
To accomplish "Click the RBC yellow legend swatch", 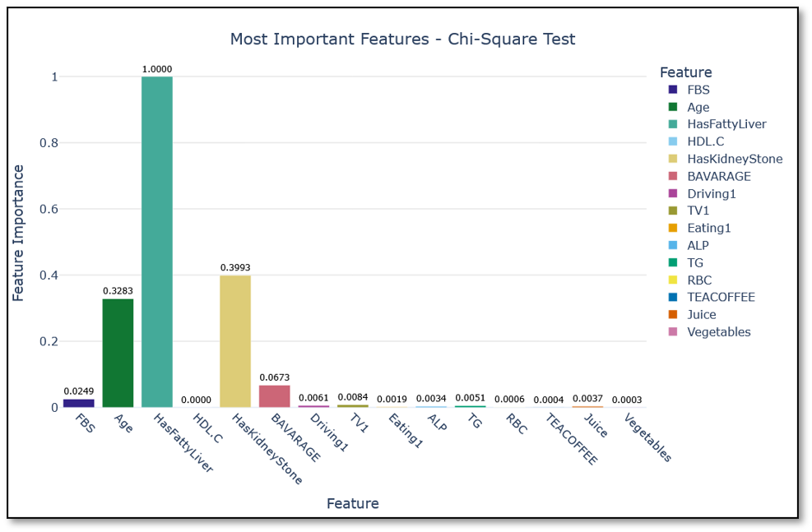I will (x=672, y=280).
